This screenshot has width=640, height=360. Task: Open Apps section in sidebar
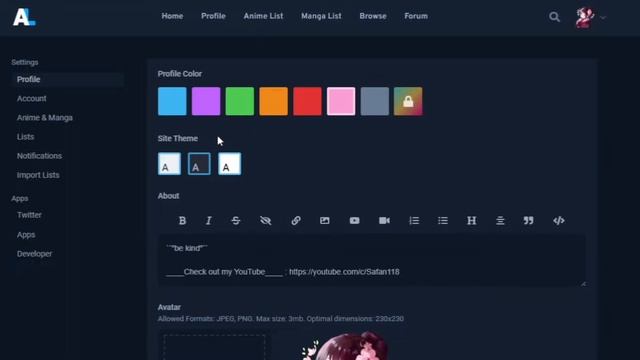[x=26, y=235]
